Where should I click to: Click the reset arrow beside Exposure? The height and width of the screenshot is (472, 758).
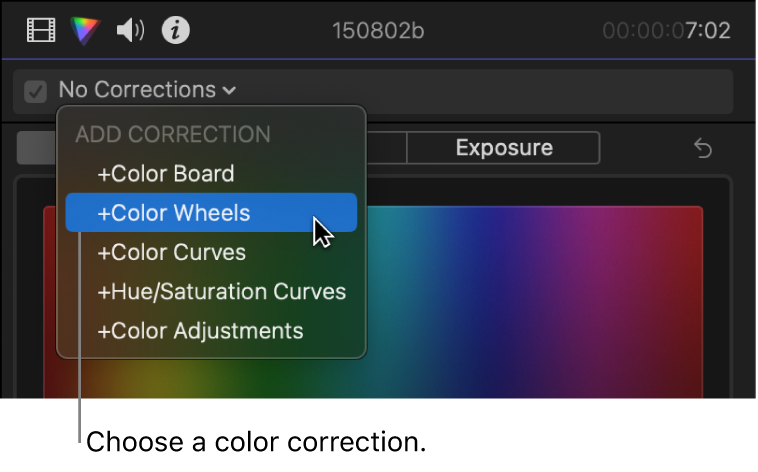703,149
